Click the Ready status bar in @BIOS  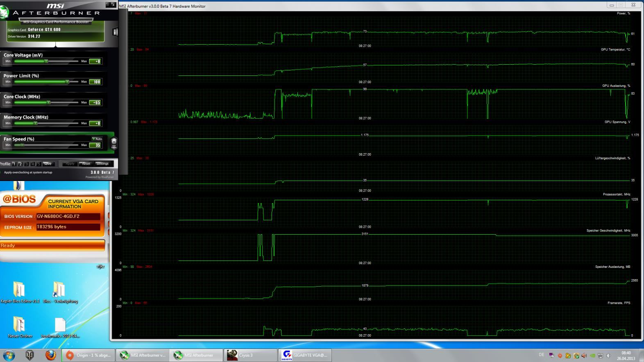coord(52,245)
